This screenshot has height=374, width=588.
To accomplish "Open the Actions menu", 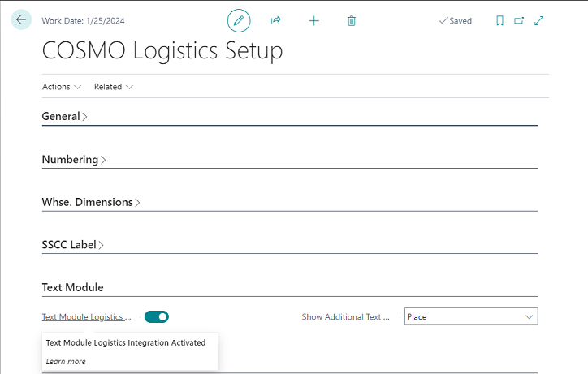I will pyautogui.click(x=62, y=87).
